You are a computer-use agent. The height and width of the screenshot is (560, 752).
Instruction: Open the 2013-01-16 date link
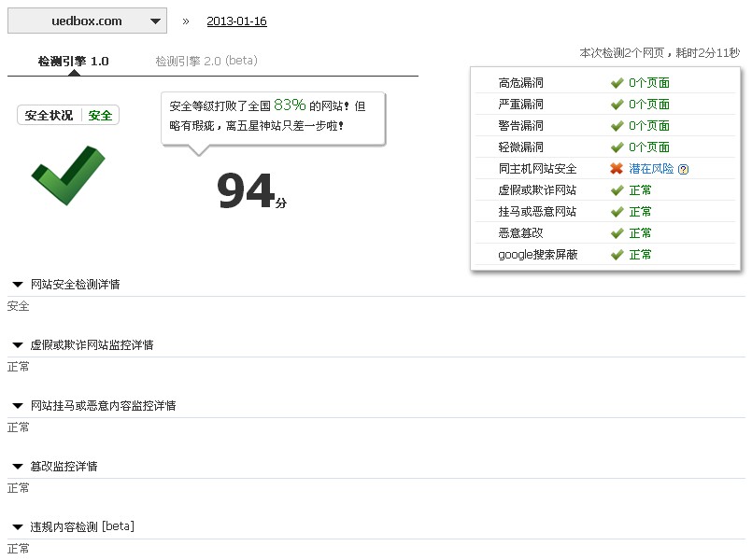236,21
